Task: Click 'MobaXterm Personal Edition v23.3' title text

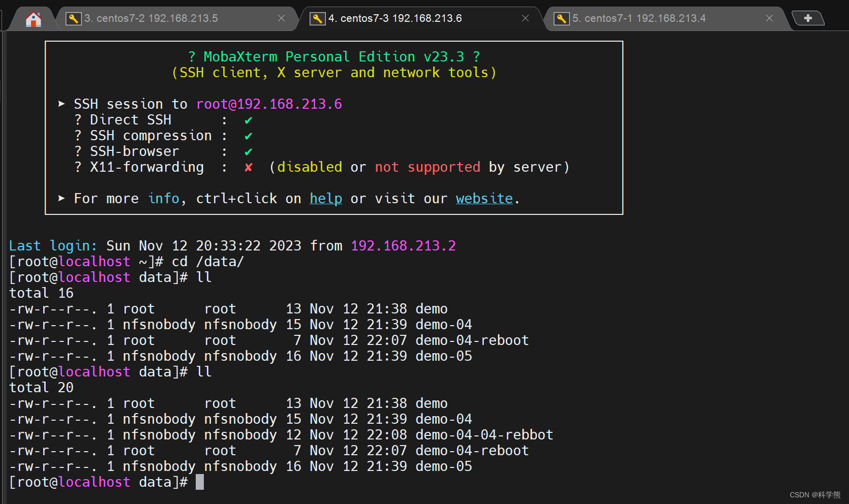Action: click(334, 57)
